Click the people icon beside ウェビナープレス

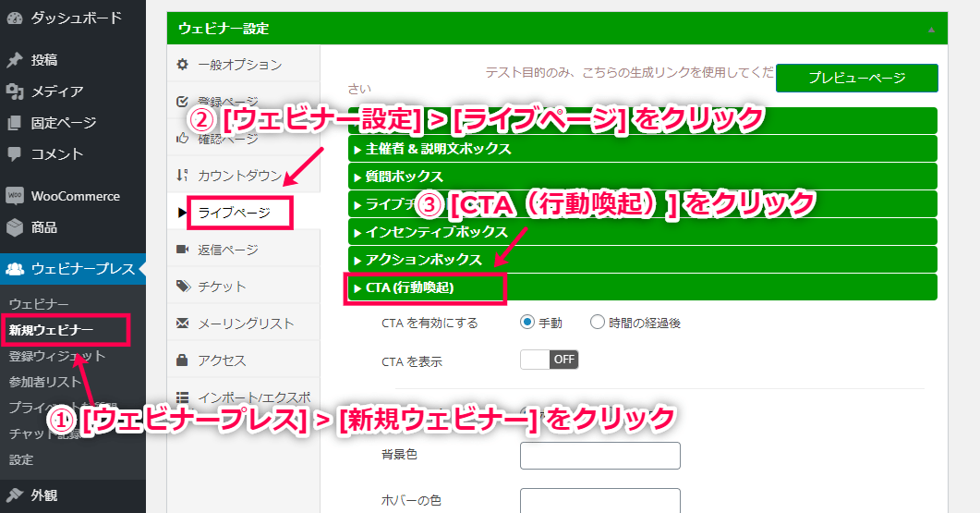[x=15, y=269]
